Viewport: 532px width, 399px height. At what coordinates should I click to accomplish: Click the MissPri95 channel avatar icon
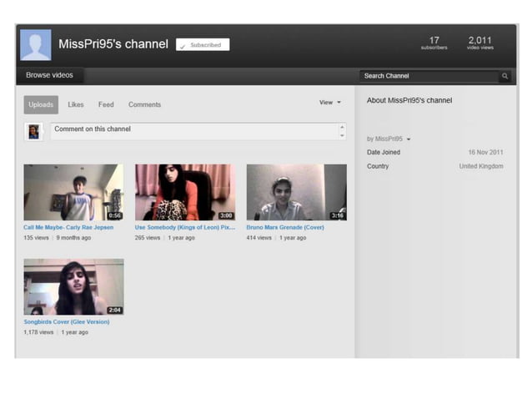tap(35, 45)
